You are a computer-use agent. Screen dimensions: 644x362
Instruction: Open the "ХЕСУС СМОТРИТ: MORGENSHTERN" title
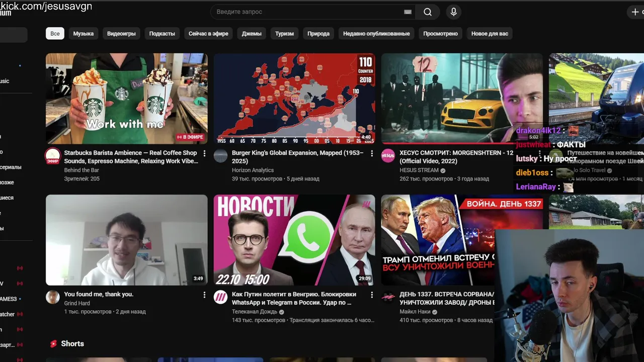456,157
